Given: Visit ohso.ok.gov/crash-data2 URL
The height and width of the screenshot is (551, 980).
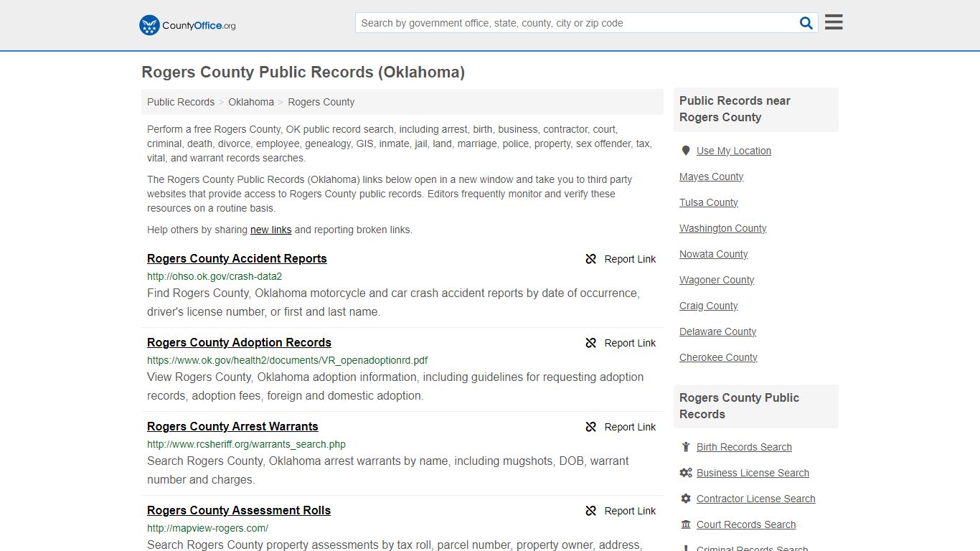Looking at the screenshot, I should tap(215, 276).
